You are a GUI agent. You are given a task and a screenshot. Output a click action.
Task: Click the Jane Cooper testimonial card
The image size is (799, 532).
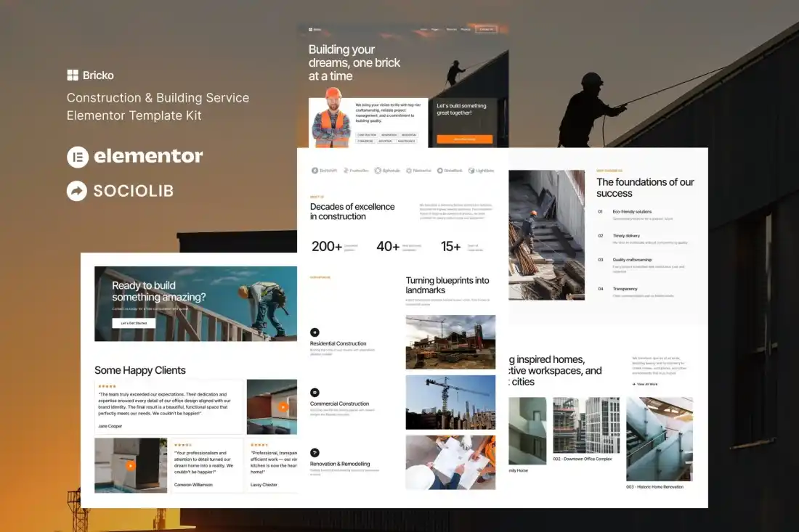[169, 407]
